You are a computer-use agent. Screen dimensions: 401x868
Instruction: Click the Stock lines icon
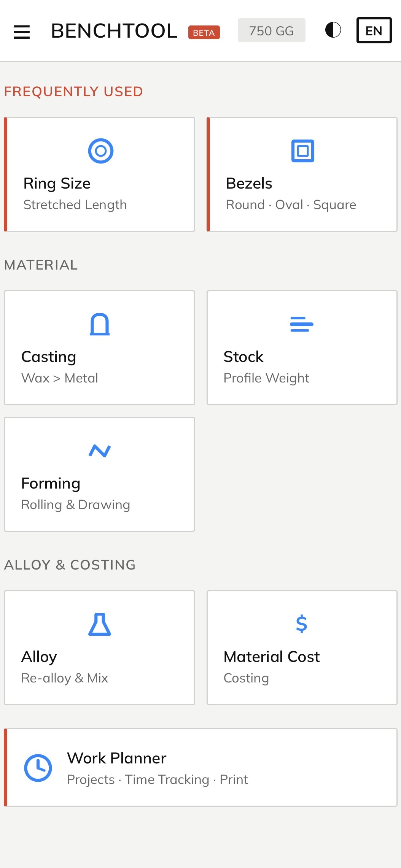[x=302, y=324]
